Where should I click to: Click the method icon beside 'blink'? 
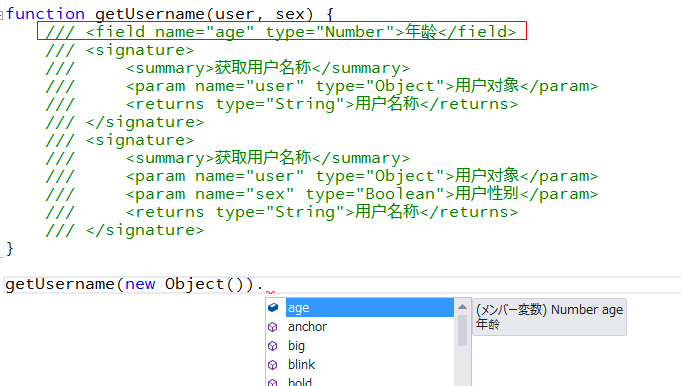(272, 365)
